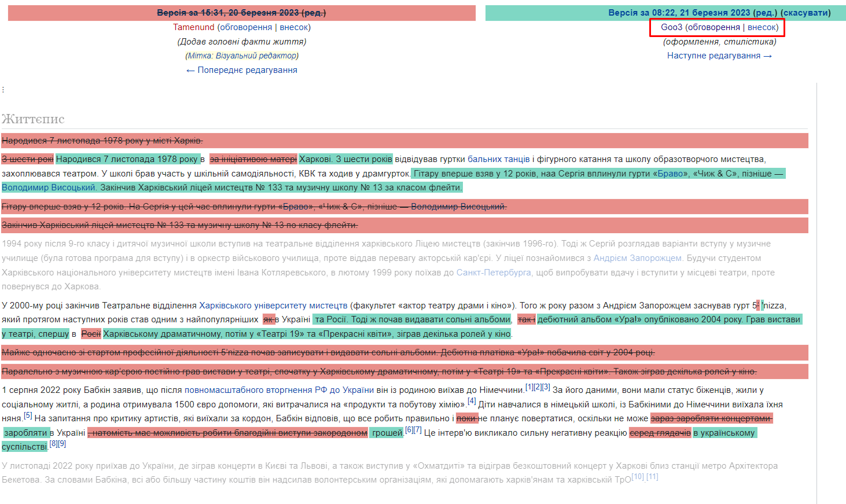Open the Goo3 user page

pos(671,27)
